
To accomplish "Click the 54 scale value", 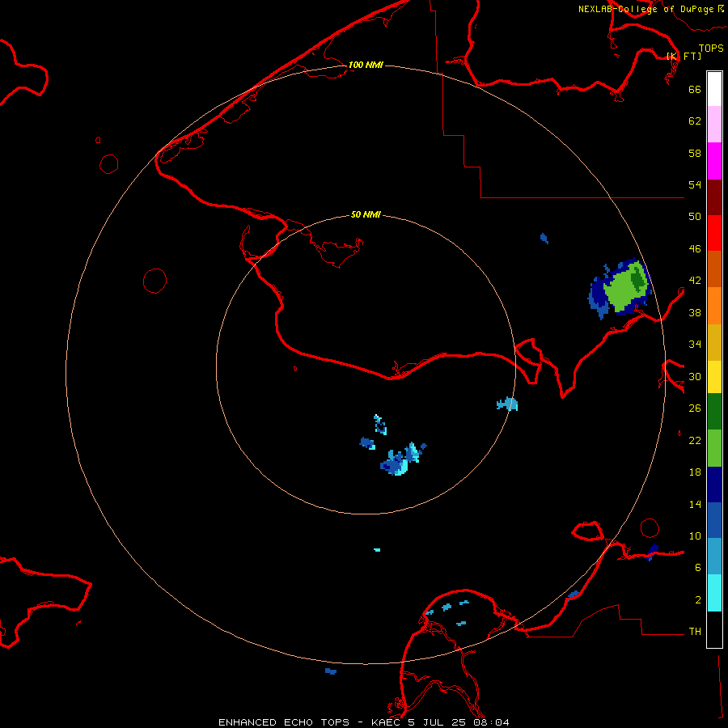I will (x=695, y=184).
